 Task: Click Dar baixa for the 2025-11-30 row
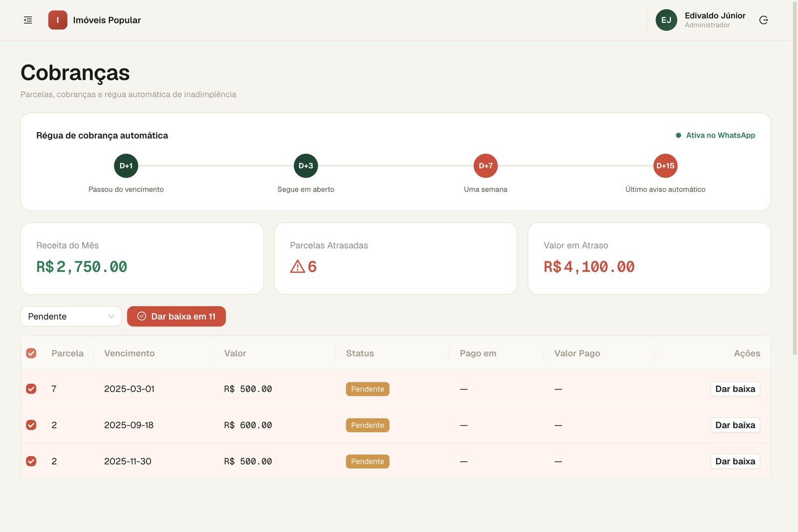click(735, 461)
